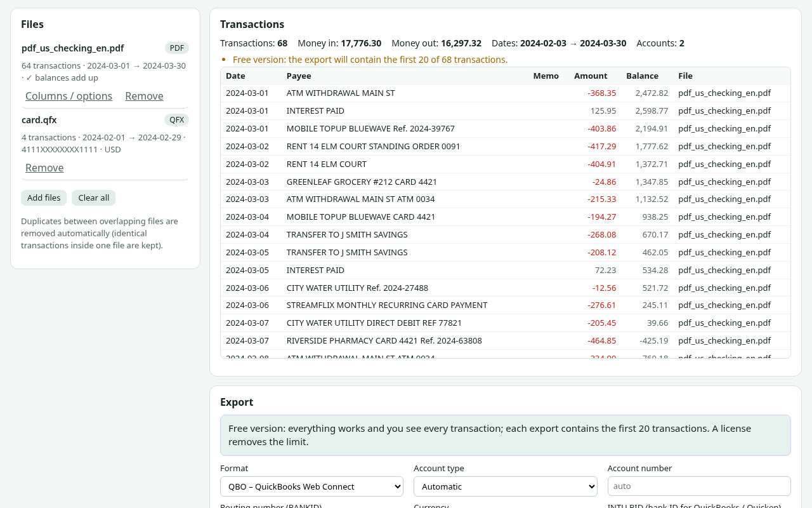Click the TRANSFER TO J SMITH SAVINGS -268.08 row
Viewport: 812px width, 508px height.
click(506, 235)
